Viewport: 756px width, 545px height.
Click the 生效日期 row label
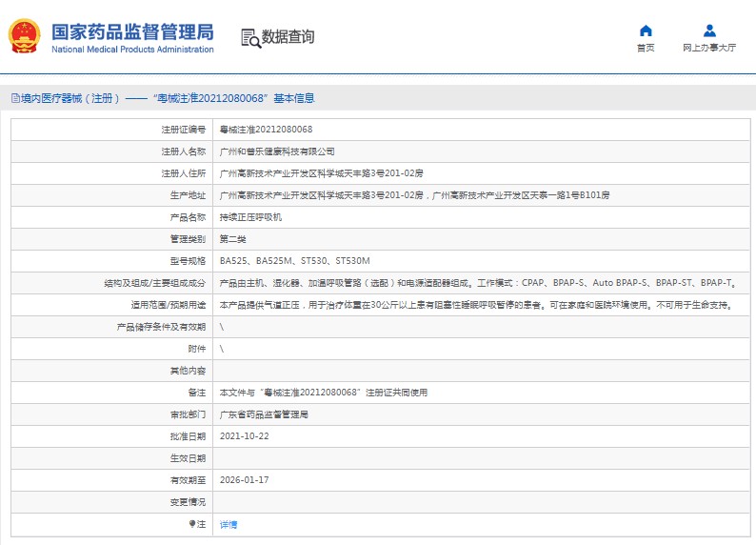point(188,458)
